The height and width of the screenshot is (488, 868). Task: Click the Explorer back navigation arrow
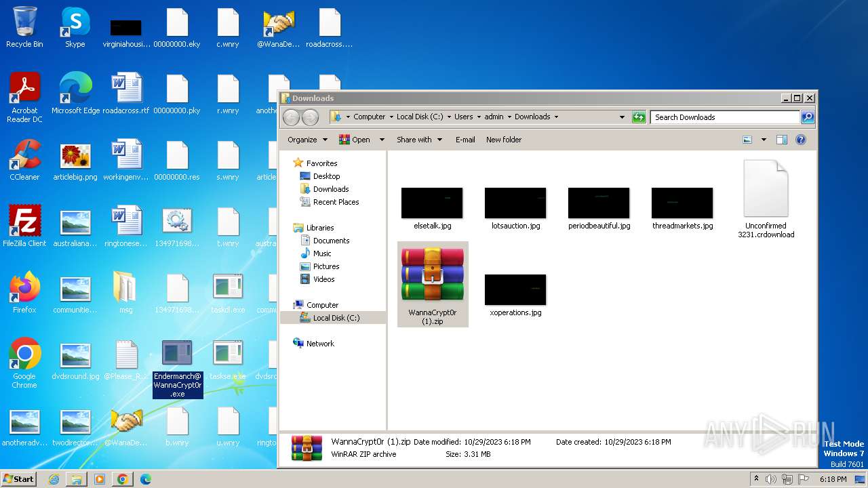coord(291,117)
